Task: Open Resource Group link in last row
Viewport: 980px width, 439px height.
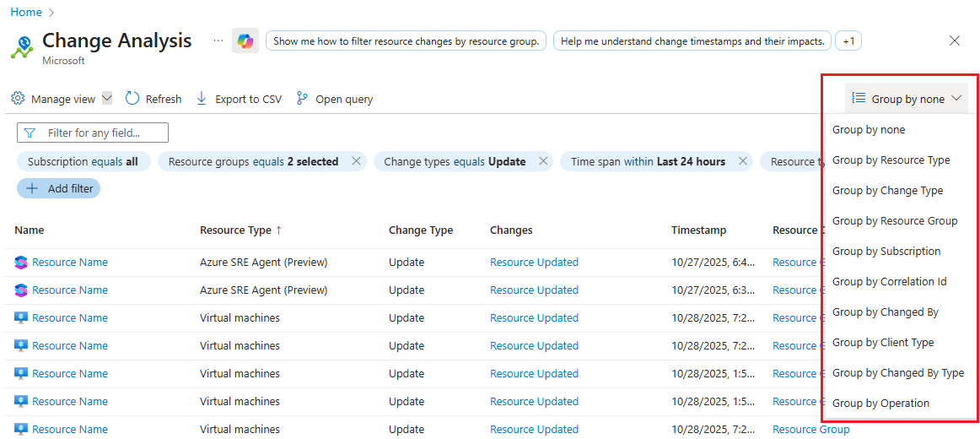Action: 811,429
